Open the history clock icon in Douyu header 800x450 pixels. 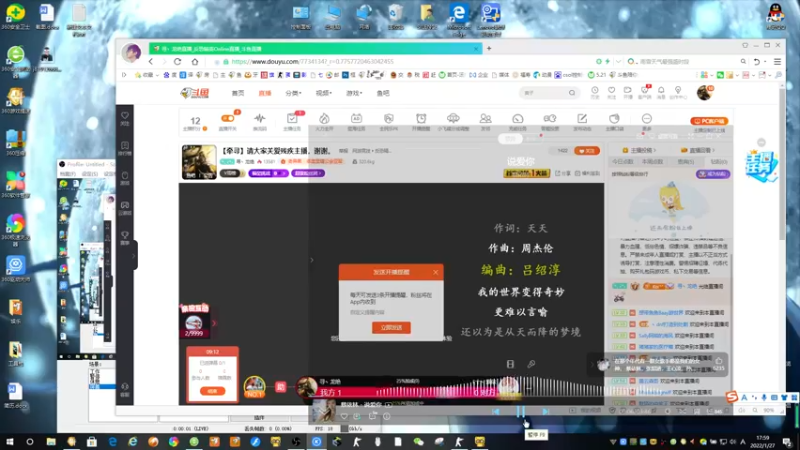595,90
